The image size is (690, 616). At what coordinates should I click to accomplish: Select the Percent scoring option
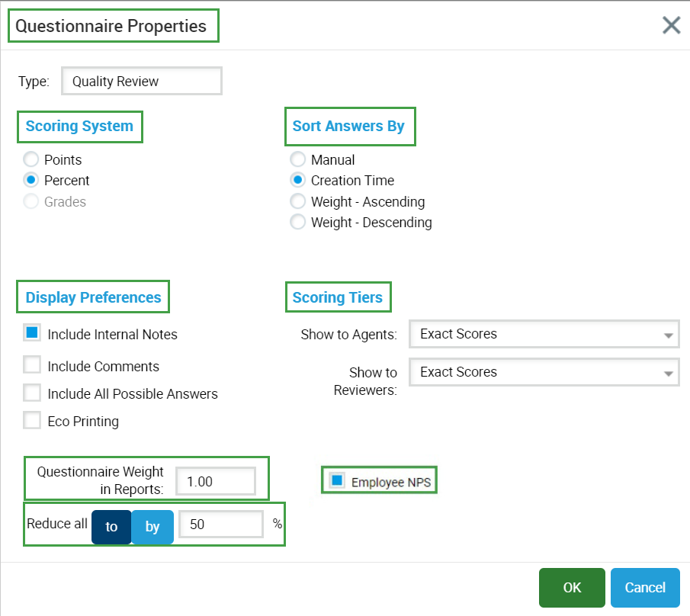tap(31, 181)
